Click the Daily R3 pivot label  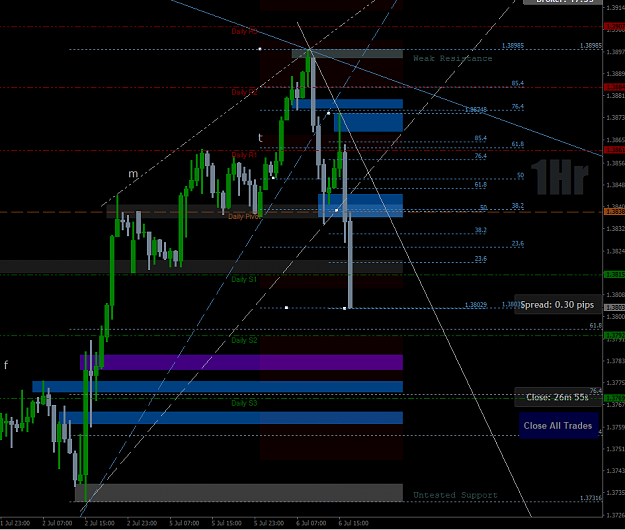(244, 31)
